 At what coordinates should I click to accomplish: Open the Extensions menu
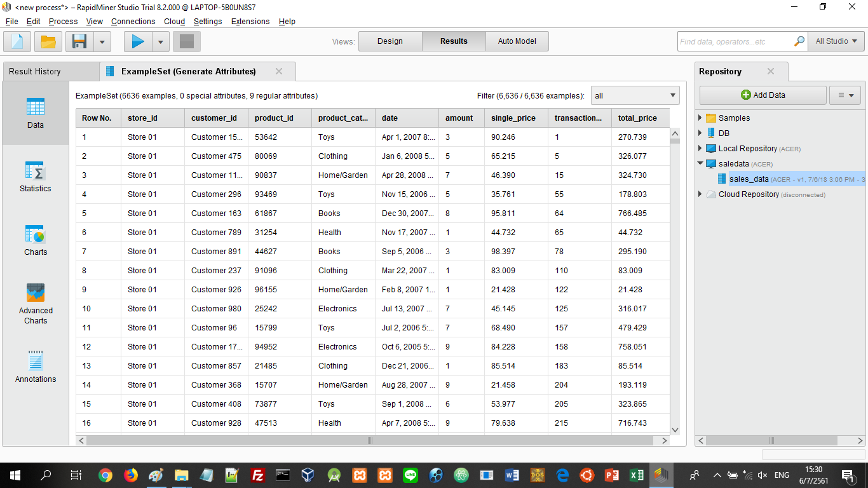pos(250,22)
